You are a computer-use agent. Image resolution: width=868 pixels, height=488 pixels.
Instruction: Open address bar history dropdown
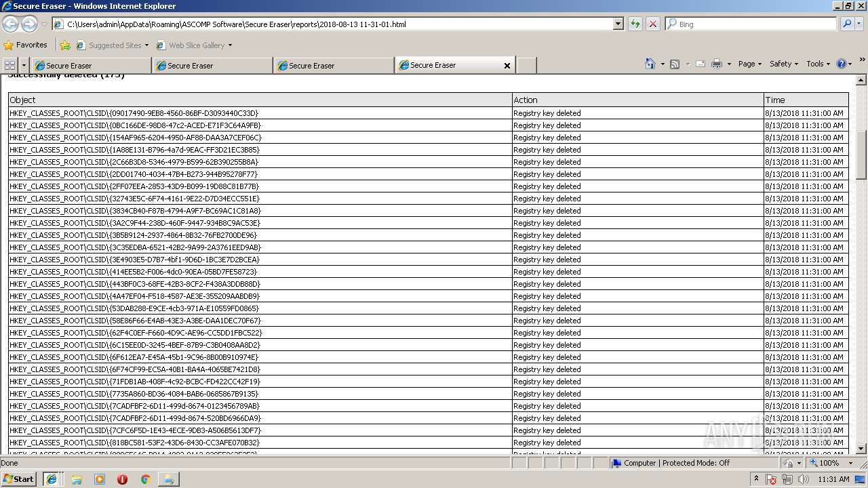tap(618, 24)
